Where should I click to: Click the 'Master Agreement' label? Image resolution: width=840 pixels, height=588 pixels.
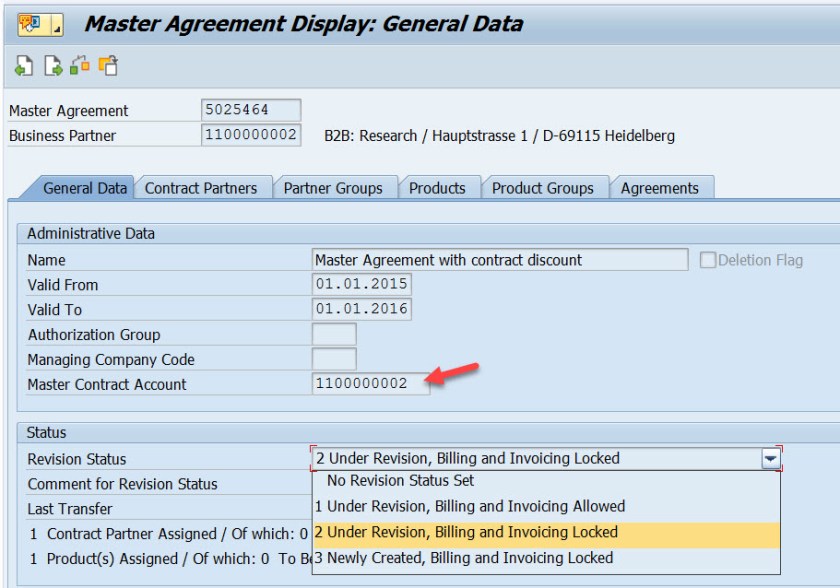(69, 111)
